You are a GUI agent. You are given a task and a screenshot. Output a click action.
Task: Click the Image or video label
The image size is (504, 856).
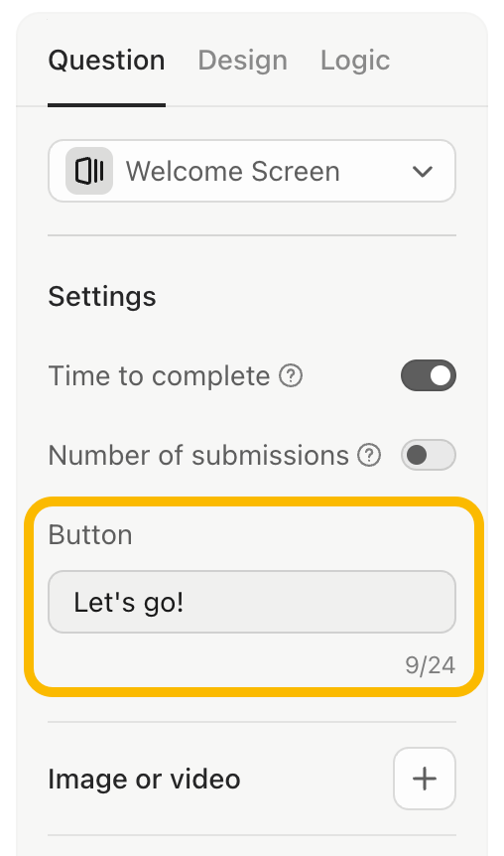[144, 779]
